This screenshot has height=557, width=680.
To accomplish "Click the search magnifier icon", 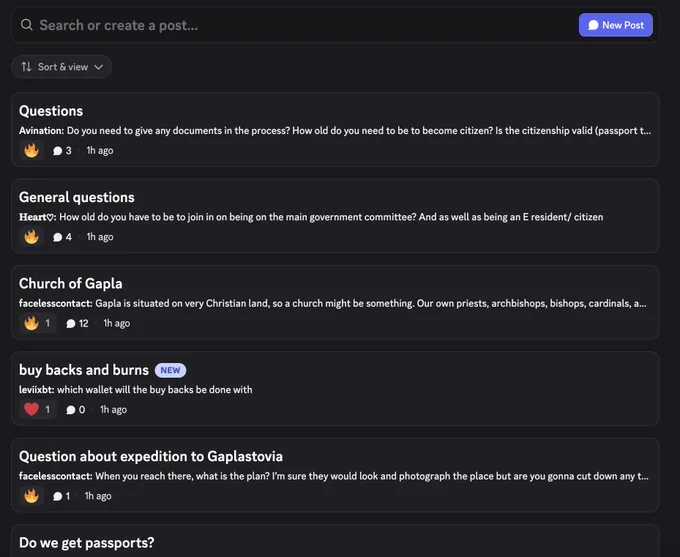I will [x=26, y=25].
